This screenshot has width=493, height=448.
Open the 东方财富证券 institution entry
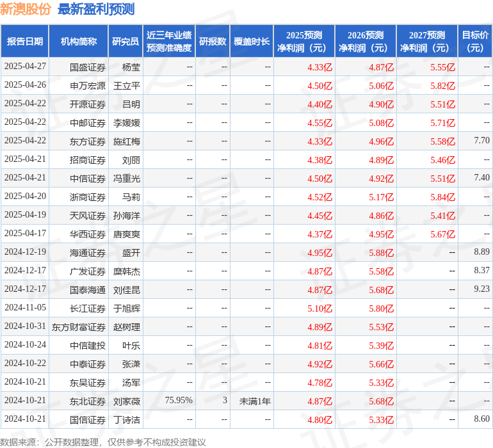(x=79, y=327)
